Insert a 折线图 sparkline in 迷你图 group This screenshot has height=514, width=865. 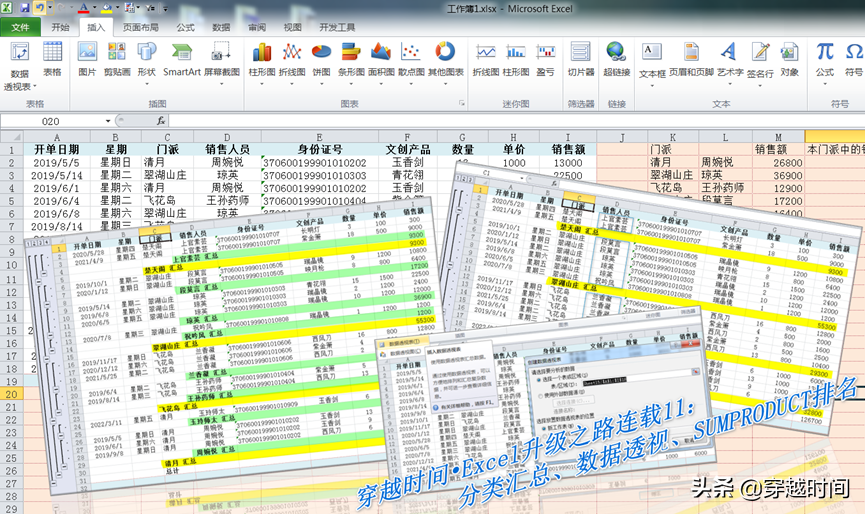point(486,60)
